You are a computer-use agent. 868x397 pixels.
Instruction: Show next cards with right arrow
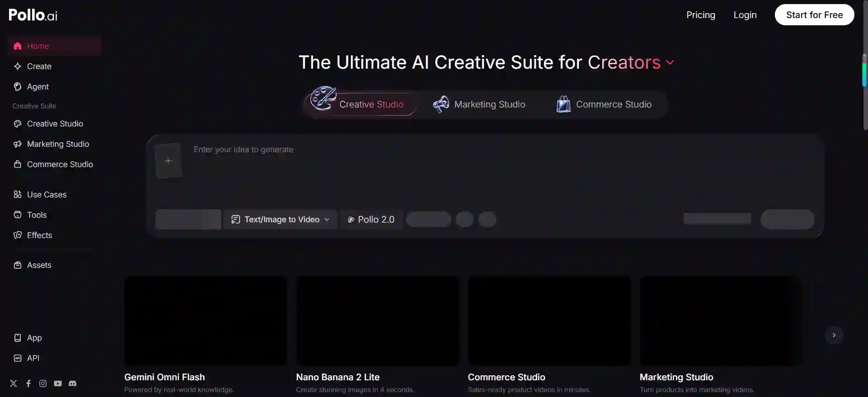[834, 335]
